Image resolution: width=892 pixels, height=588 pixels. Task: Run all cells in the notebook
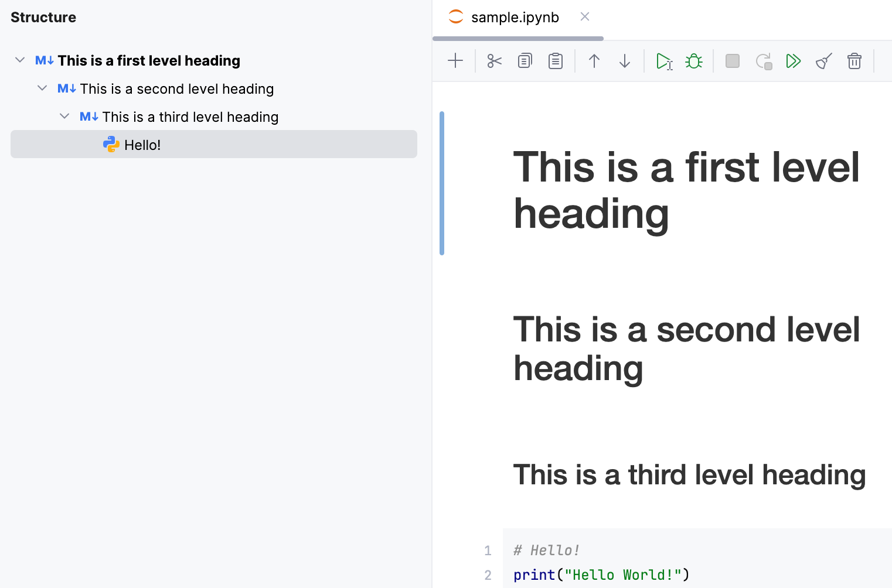point(794,60)
